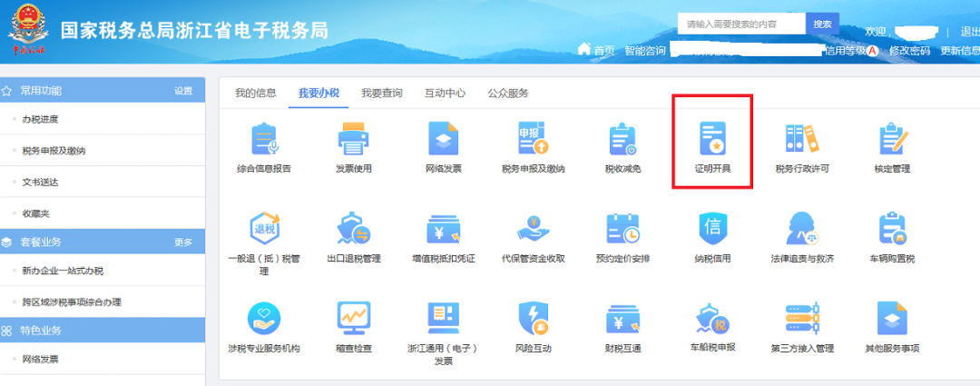This screenshot has width=980, height=386.
Task: Open 综合信息报告 icon
Action: [x=264, y=139]
